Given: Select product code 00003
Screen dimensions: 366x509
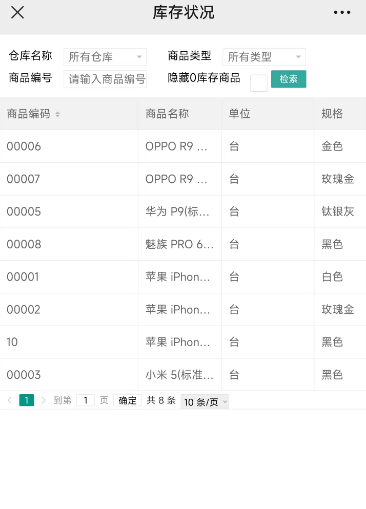Looking at the screenshot, I should [x=23, y=375].
